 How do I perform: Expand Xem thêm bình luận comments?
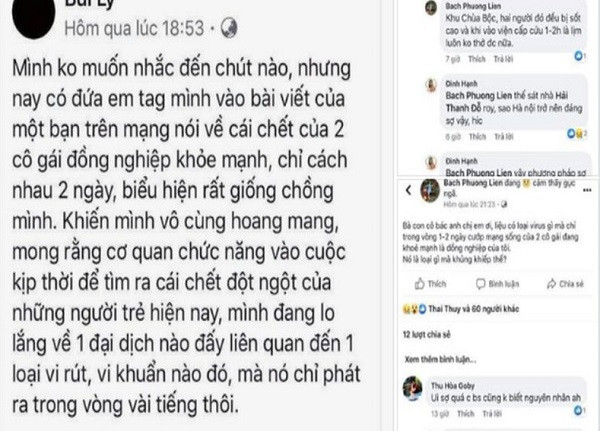point(440,359)
